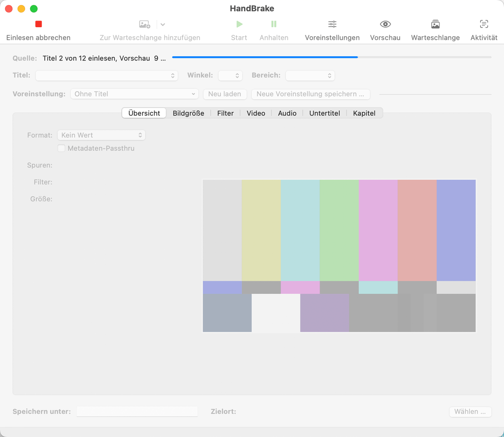Open the Winkel dropdown
This screenshot has height=437, width=504.
(230, 76)
